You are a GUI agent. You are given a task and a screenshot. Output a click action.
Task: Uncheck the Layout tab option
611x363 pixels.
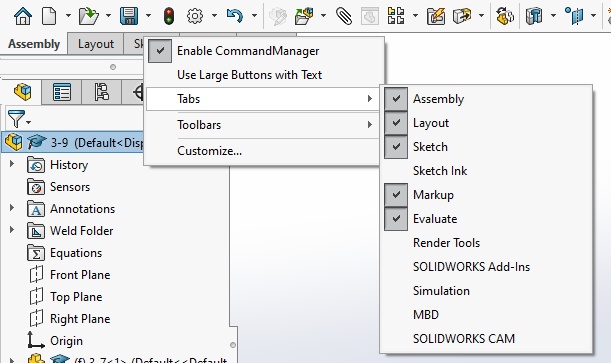[396, 123]
